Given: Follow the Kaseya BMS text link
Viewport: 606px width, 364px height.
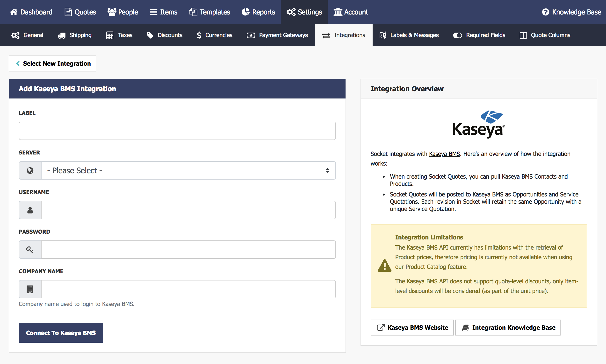Looking at the screenshot, I should (x=444, y=154).
